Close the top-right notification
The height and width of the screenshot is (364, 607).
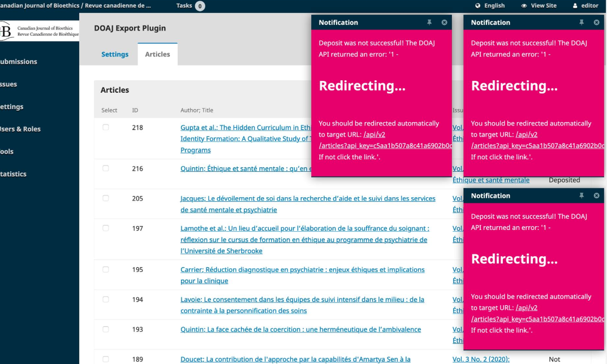[x=597, y=23]
